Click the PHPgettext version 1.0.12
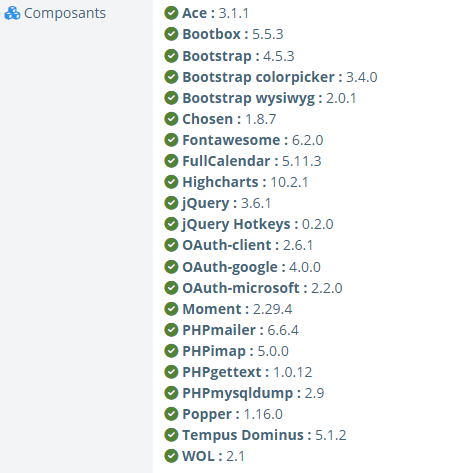Image resolution: width=465 pixels, height=473 pixels. (293, 372)
